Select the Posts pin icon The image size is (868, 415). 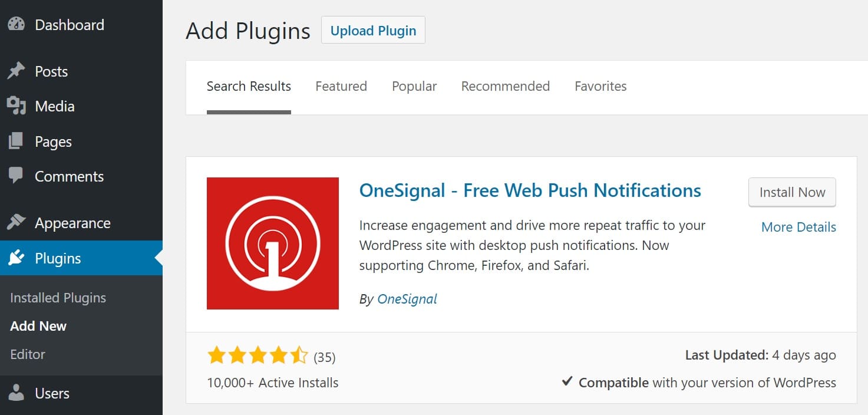coord(18,71)
